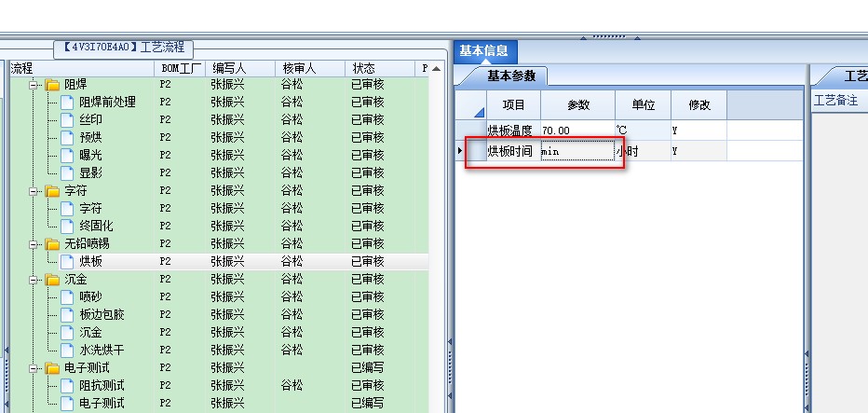Screen dimensions: 868x413
Task: Sort by the 编写人 column header
Action: [x=240, y=68]
